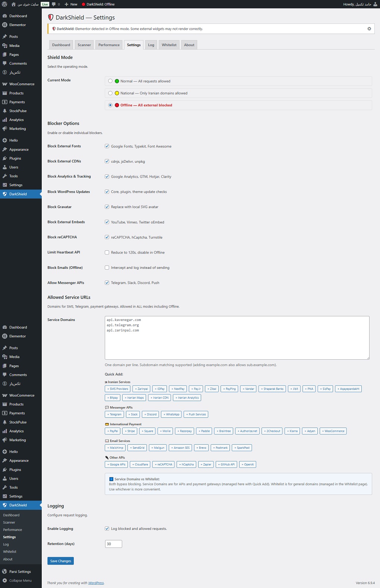Dismiss the Elementor offline notice
This screenshot has height=588, width=380.
pos(369,29)
